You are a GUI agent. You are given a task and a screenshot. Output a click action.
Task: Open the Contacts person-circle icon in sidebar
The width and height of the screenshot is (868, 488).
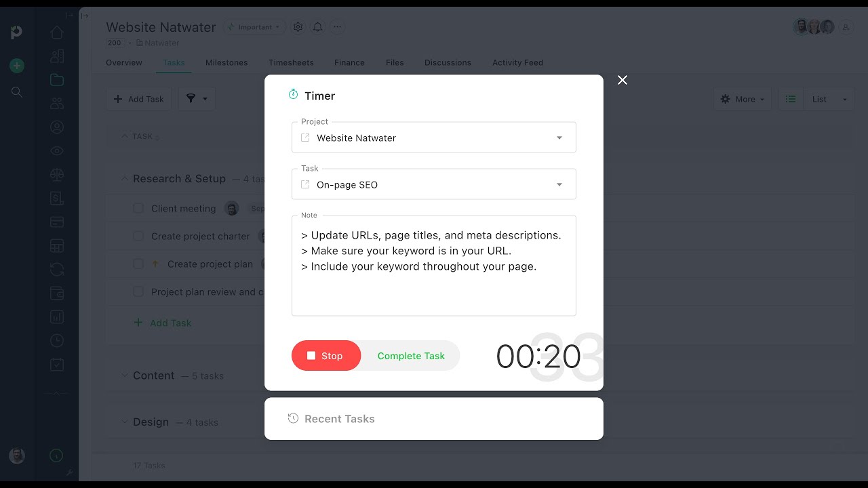click(57, 127)
